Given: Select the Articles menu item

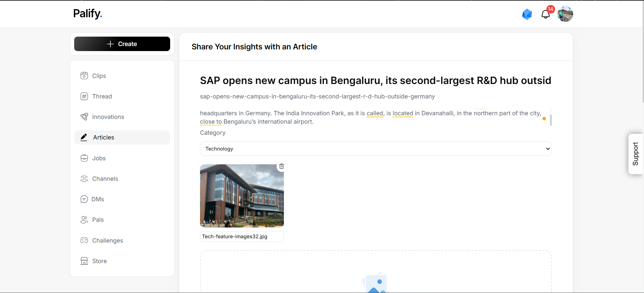Looking at the screenshot, I should coord(122,137).
